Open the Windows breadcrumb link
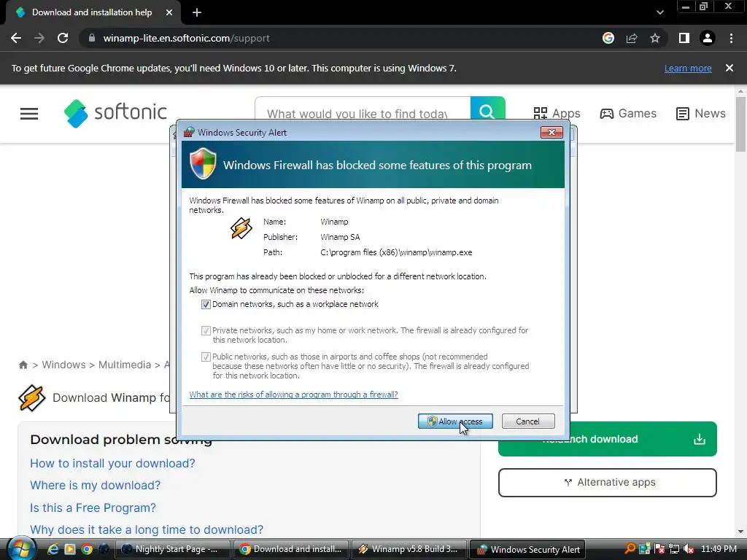 tap(63, 365)
